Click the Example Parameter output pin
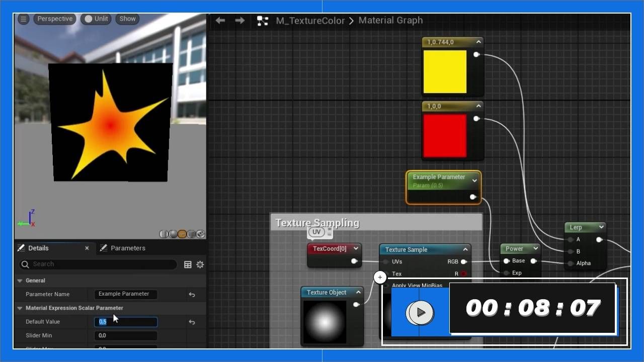 [472, 197]
